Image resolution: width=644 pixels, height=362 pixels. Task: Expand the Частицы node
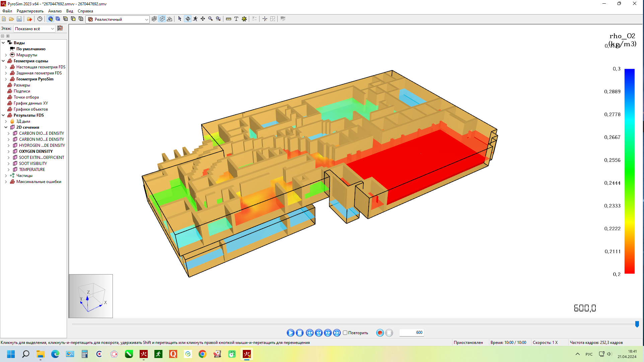coord(6,176)
